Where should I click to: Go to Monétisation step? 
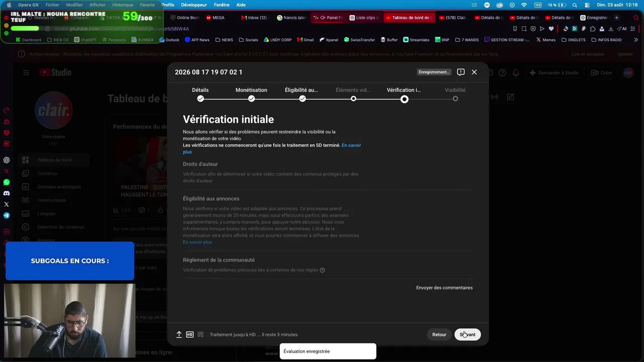(251, 94)
